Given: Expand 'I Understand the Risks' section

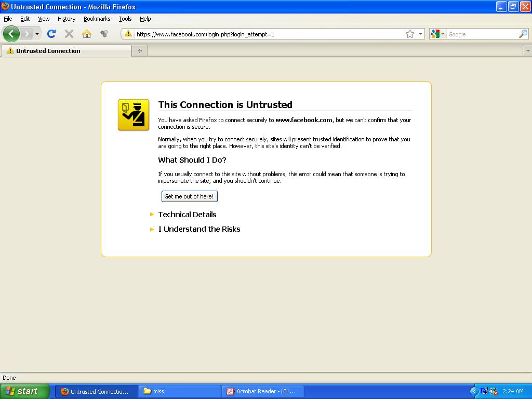Looking at the screenshot, I should point(199,229).
